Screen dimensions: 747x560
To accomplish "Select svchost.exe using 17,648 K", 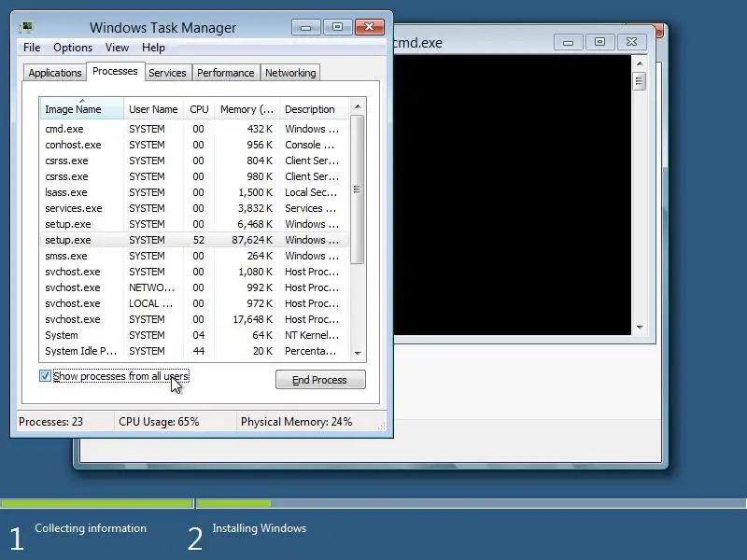I will coord(194,319).
